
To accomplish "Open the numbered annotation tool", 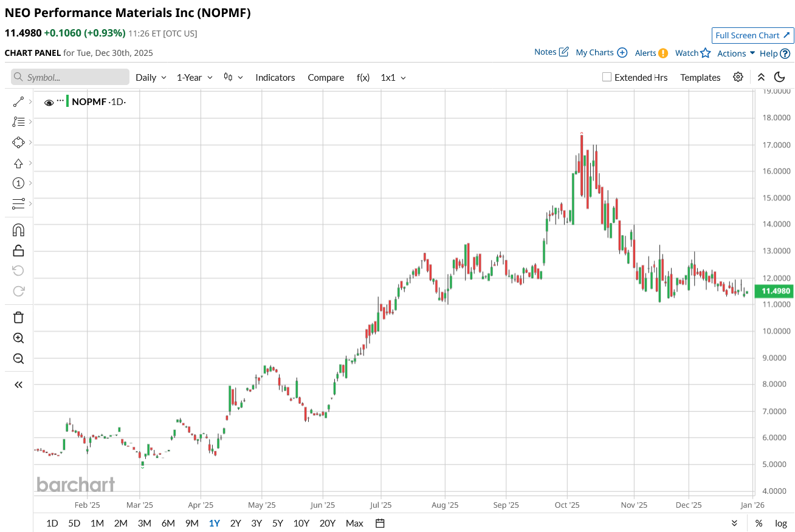I will click(x=18, y=183).
